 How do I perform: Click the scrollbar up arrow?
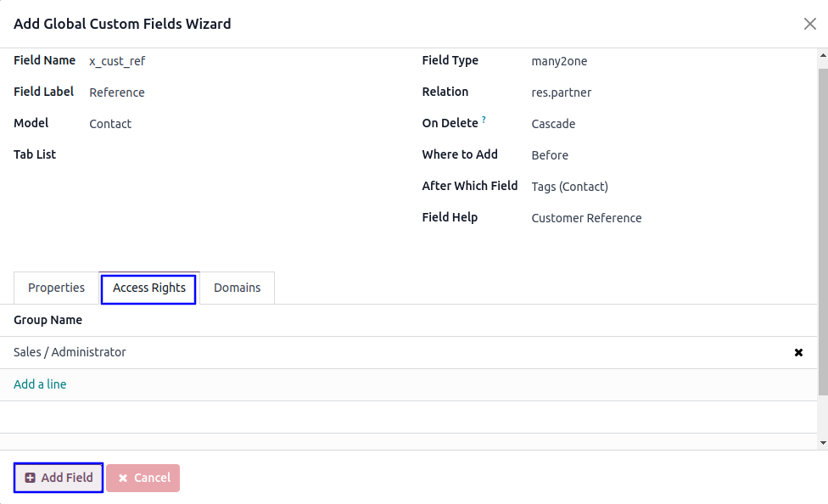point(822,56)
